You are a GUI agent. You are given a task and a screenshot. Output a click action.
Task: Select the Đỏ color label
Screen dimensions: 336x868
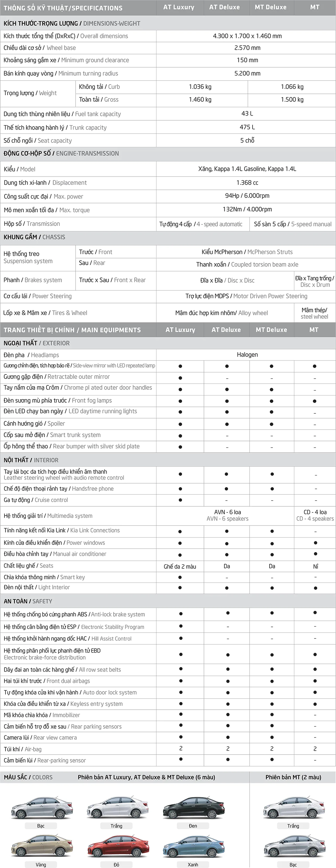[116, 865]
